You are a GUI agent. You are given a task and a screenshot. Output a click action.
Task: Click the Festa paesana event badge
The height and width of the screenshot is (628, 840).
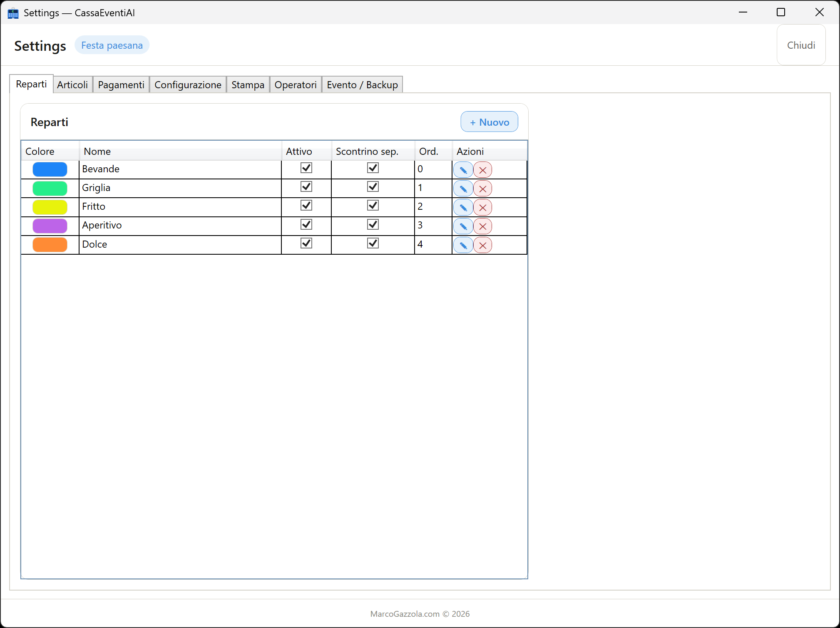click(x=112, y=45)
